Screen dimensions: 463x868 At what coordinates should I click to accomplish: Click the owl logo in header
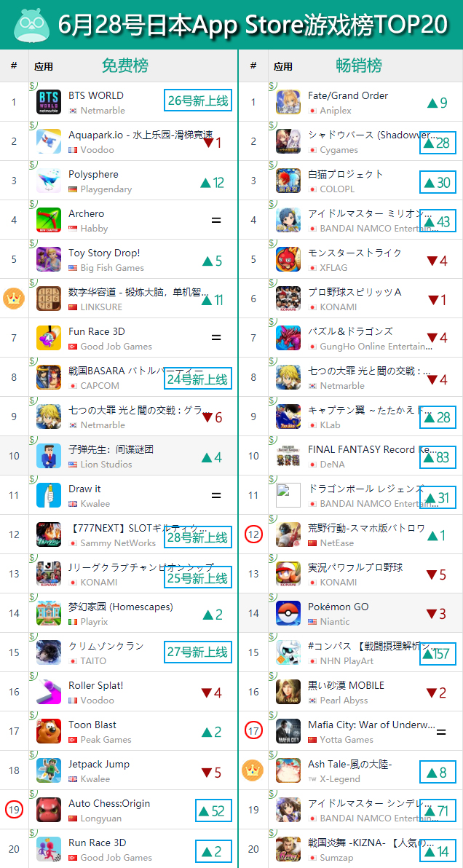31,24
